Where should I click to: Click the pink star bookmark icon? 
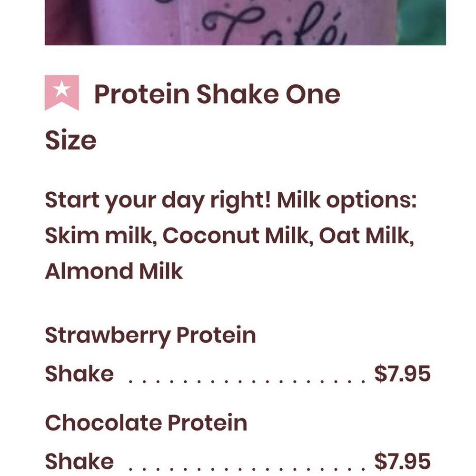[61, 93]
